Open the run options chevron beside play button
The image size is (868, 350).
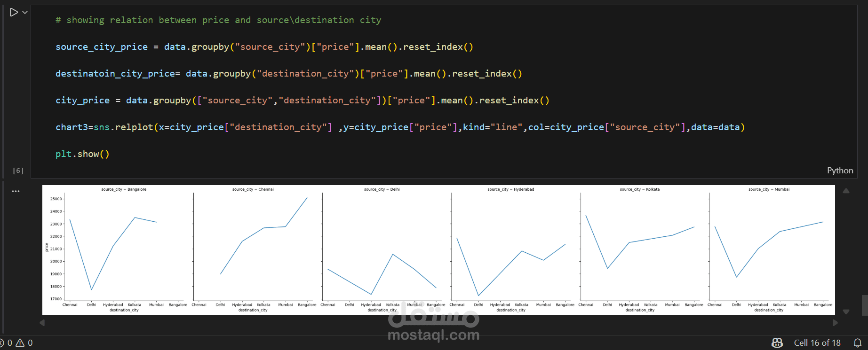25,12
